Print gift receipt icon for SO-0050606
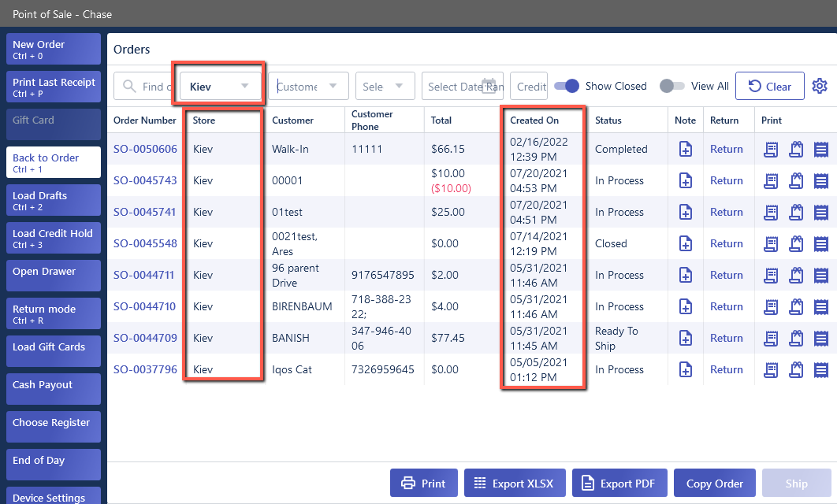 pyautogui.click(x=796, y=150)
